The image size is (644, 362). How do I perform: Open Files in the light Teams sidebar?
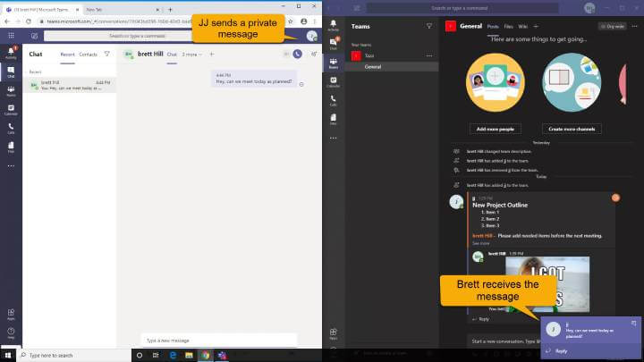click(x=11, y=147)
